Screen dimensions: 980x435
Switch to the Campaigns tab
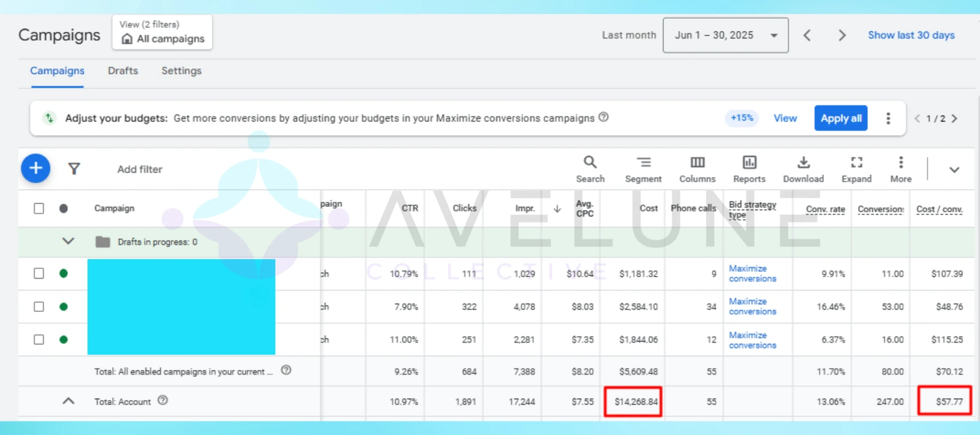coord(58,71)
